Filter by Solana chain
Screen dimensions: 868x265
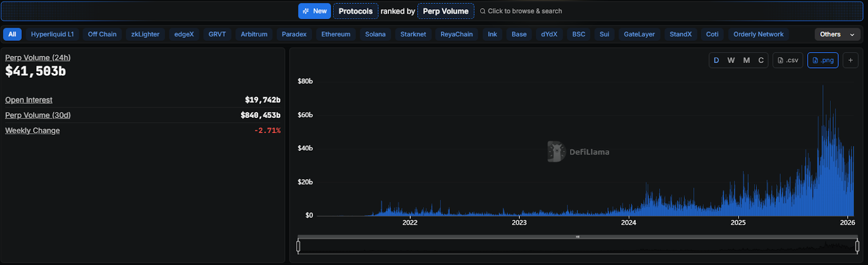375,34
